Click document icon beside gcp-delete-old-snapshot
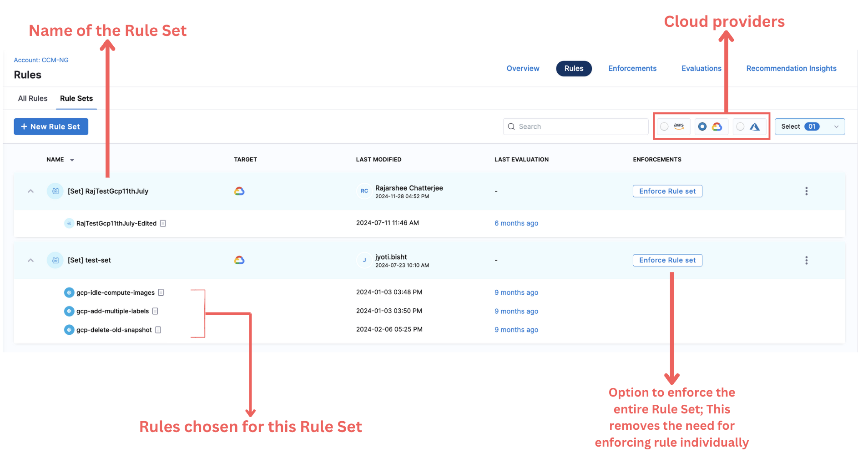This screenshot has width=868, height=473. (x=158, y=330)
